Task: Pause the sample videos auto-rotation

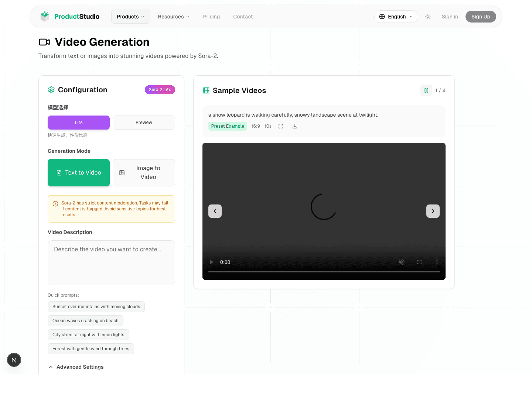Action: [426, 90]
